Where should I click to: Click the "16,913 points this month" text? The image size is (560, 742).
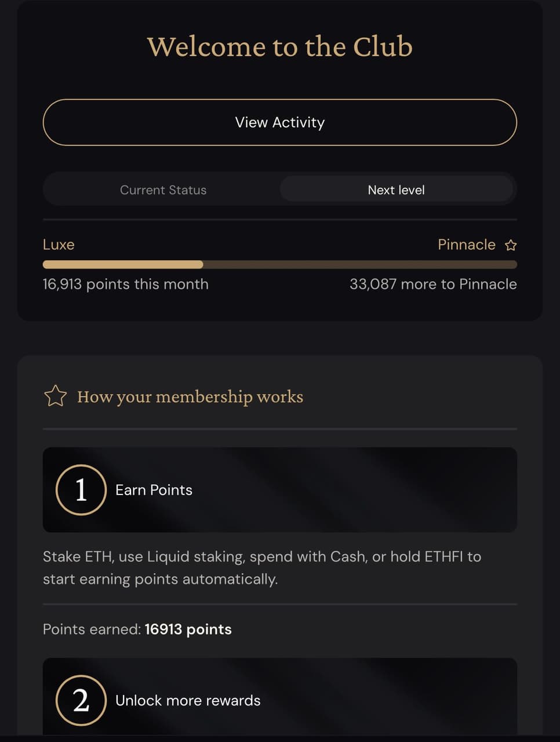(125, 284)
